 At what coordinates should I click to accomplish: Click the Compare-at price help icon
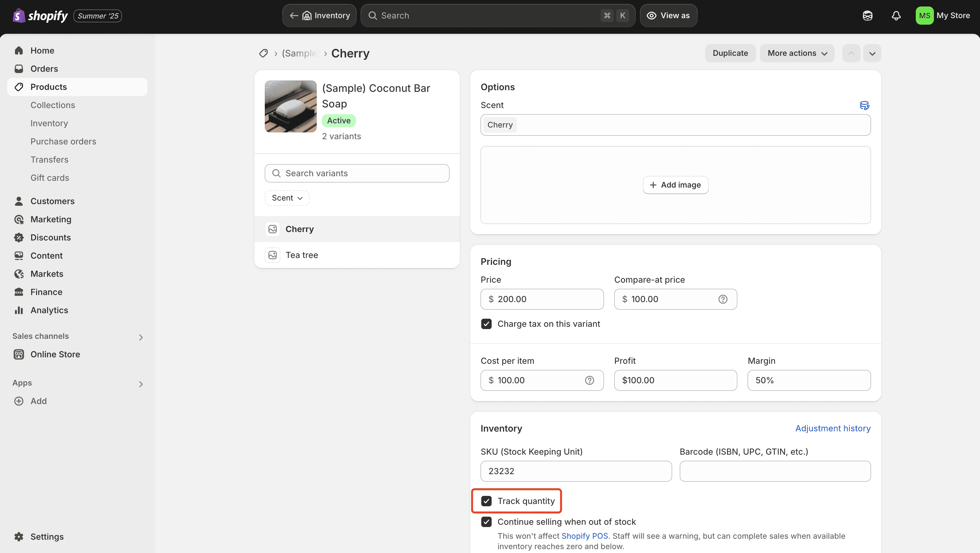tap(723, 299)
